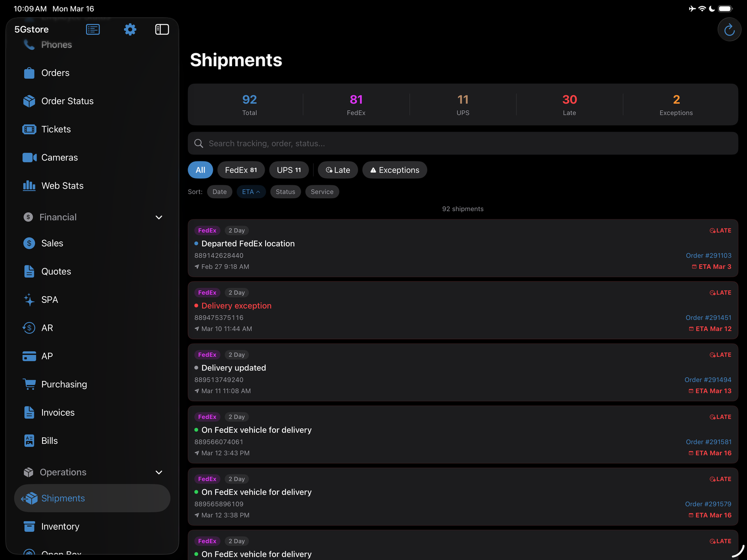747x560 pixels.
Task: Open Web Stats from the sidebar
Action: 62,185
